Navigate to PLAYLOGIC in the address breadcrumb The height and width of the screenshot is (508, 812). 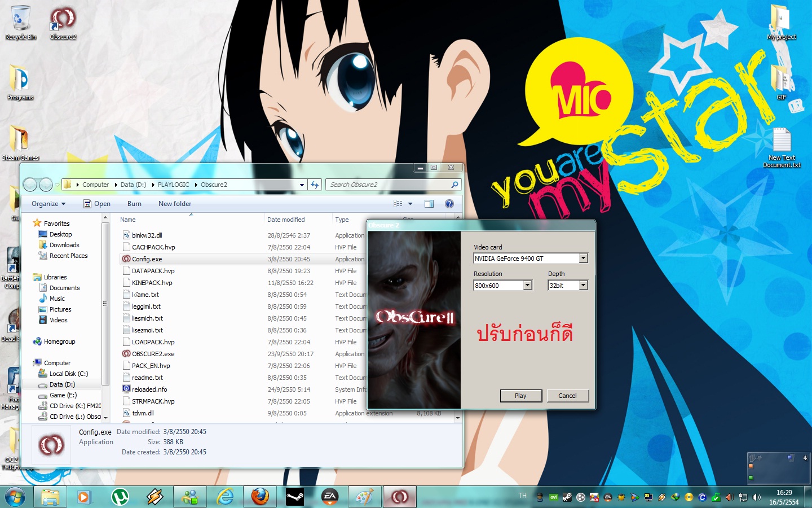coord(173,185)
